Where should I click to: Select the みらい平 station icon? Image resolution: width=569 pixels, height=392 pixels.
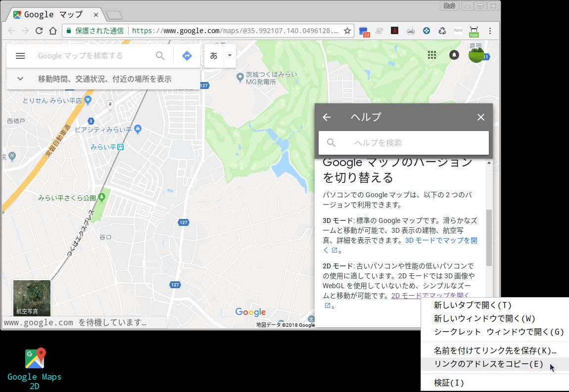click(120, 147)
